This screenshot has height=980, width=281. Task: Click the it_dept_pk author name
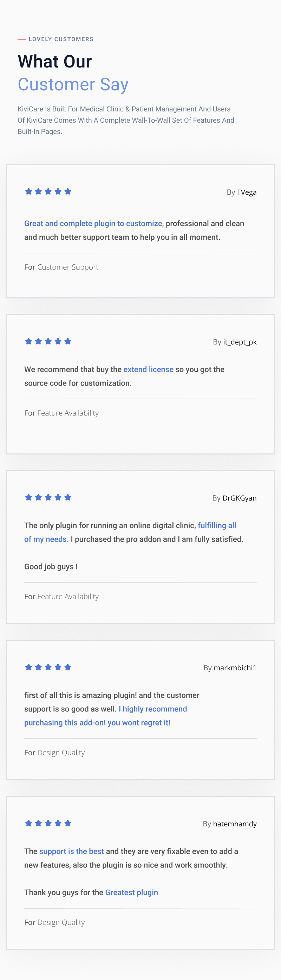point(240,342)
